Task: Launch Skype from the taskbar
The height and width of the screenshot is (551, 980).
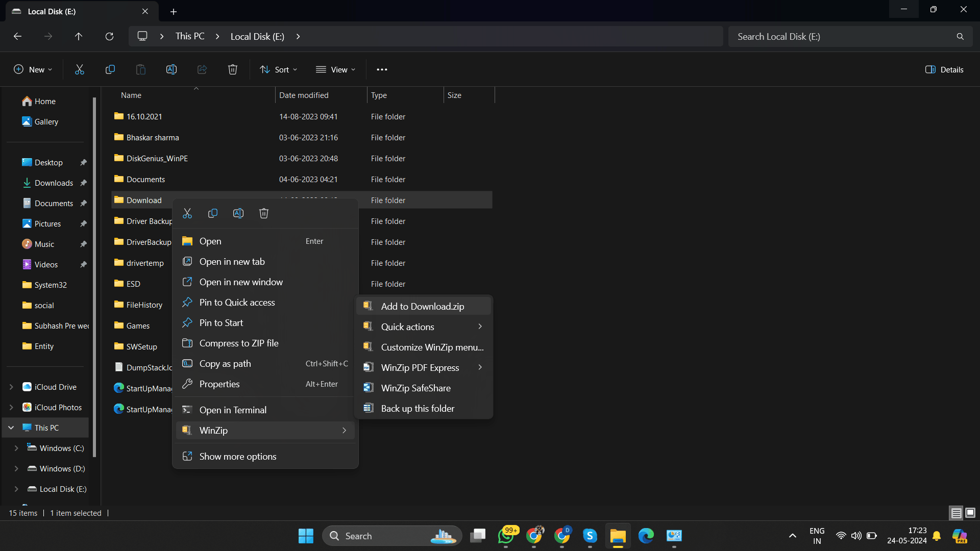Action: pyautogui.click(x=590, y=536)
